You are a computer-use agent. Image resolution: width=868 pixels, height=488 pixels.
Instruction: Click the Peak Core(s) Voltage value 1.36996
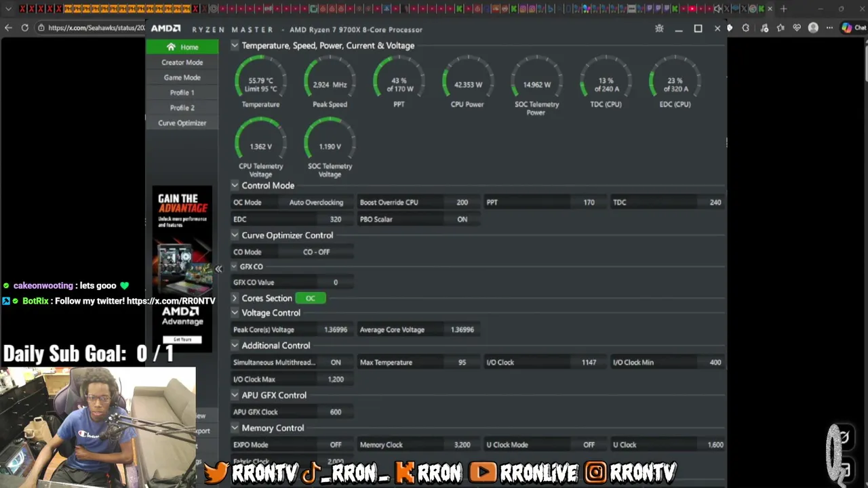(x=336, y=330)
